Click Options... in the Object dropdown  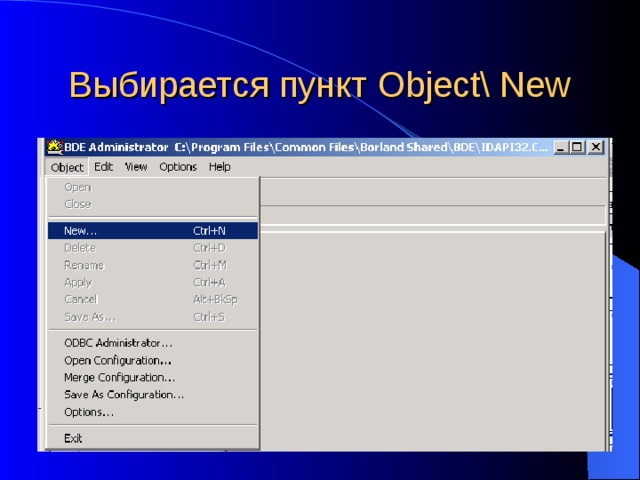pyautogui.click(x=153, y=412)
